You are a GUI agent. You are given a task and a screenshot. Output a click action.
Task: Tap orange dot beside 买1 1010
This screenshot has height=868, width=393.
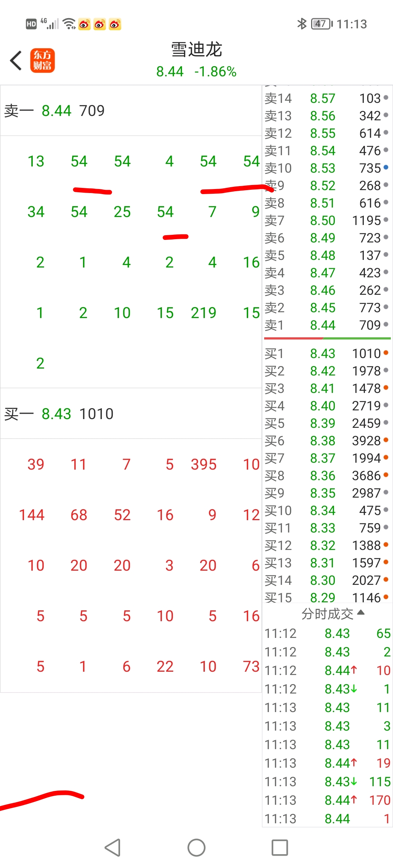point(386,353)
